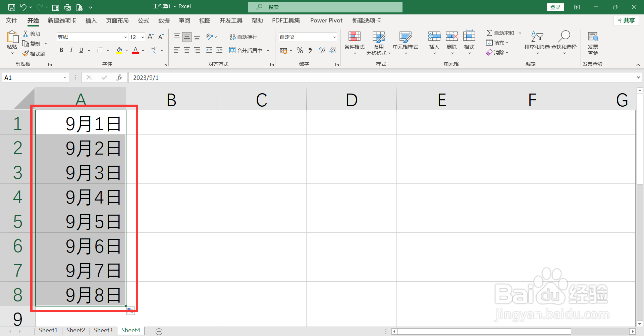644x336 pixels.
Task: Open Sort and Filter icon
Action: [537, 36]
